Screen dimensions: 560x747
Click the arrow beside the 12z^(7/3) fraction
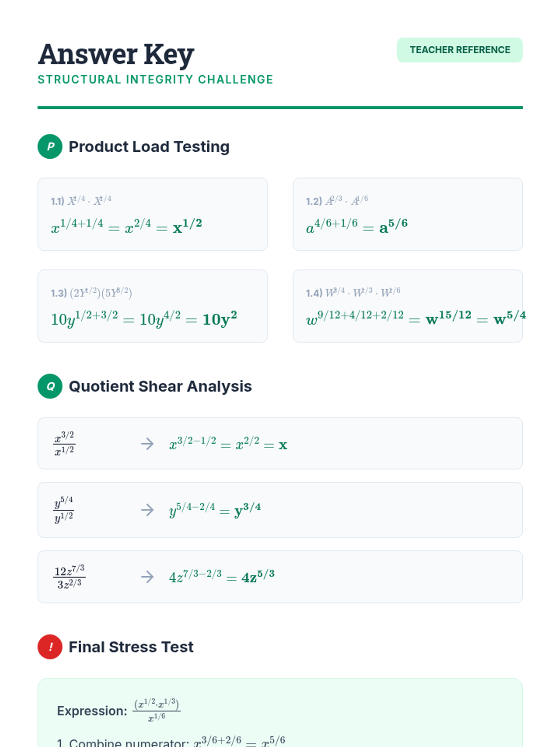(x=147, y=577)
